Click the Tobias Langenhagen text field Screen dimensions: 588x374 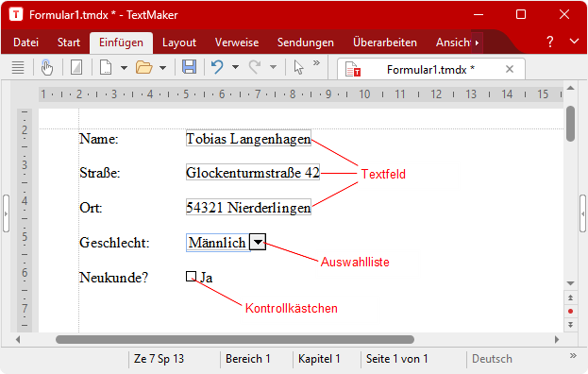[x=248, y=139]
